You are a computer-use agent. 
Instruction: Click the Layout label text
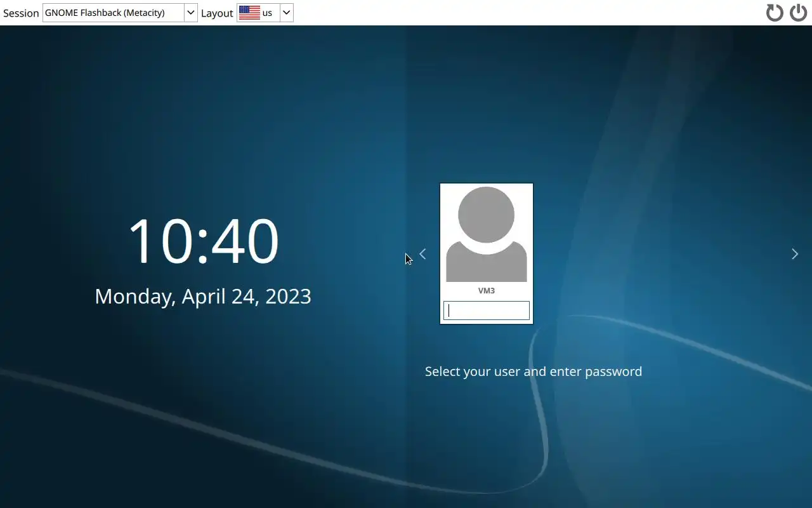(x=217, y=13)
